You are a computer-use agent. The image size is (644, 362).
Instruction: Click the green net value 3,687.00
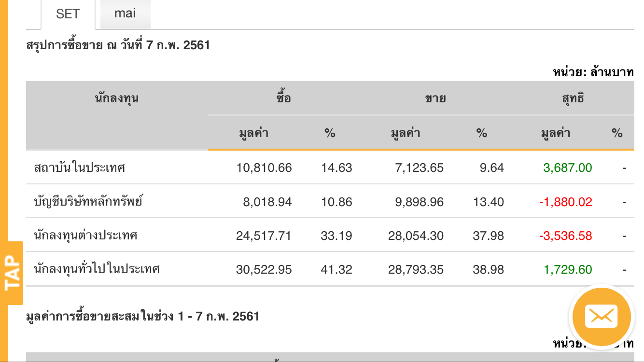tap(567, 168)
